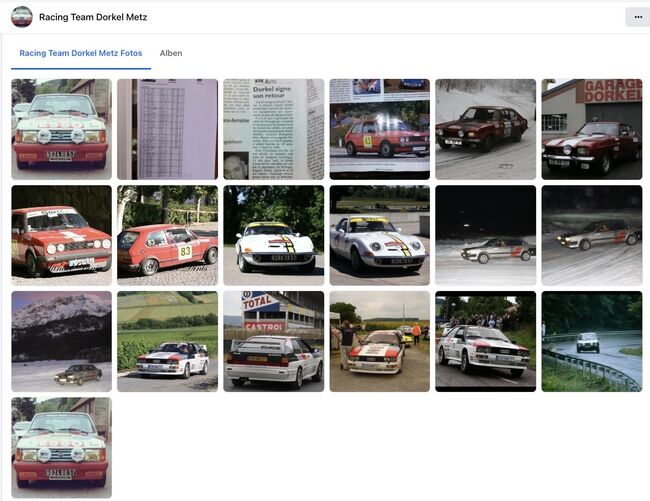Viewport: 650px width, 501px height.
Task: View the car on wet road by the guardrail
Action: click(591, 341)
